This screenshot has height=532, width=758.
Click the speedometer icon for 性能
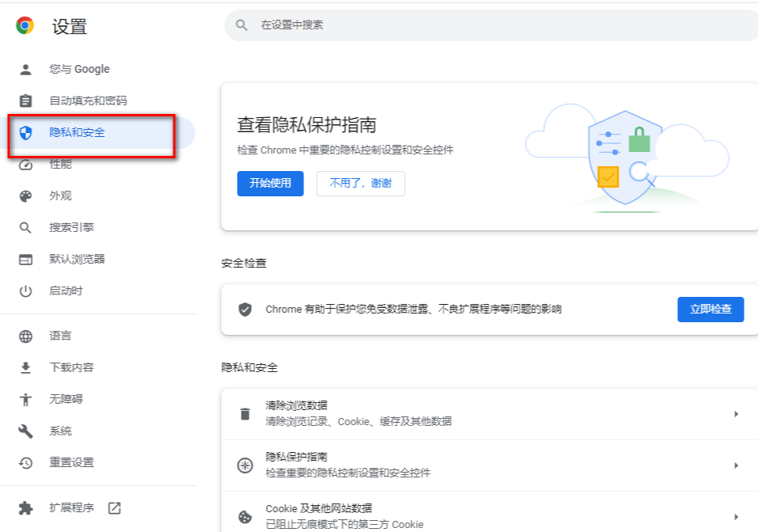coord(25,165)
